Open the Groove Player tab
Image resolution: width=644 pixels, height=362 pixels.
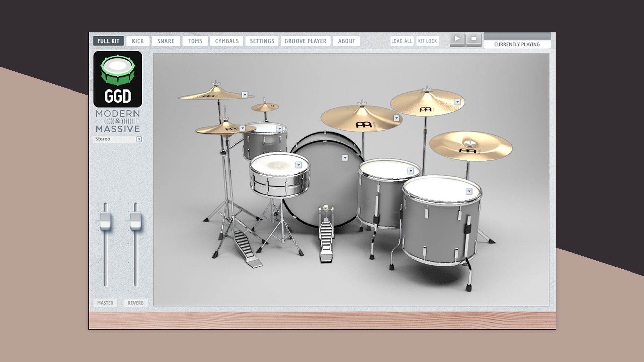pyautogui.click(x=305, y=41)
